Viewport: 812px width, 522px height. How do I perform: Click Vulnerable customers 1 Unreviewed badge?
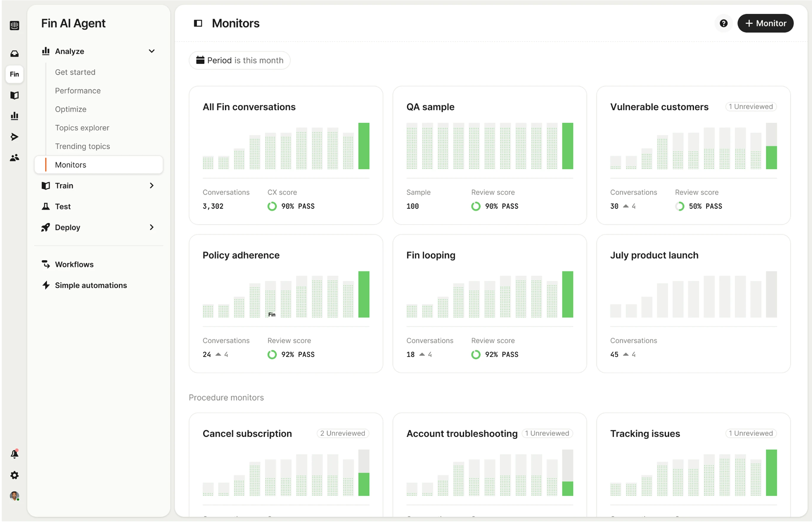pyautogui.click(x=751, y=106)
